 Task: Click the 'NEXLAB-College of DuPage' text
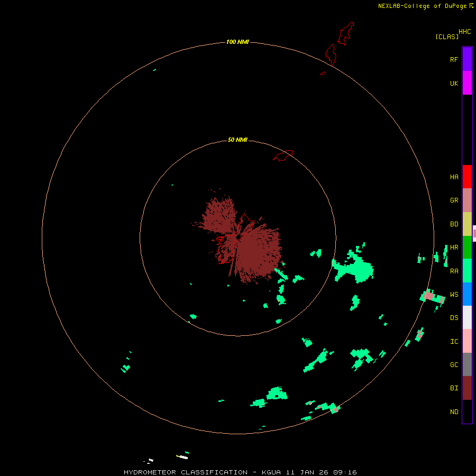[422, 6]
